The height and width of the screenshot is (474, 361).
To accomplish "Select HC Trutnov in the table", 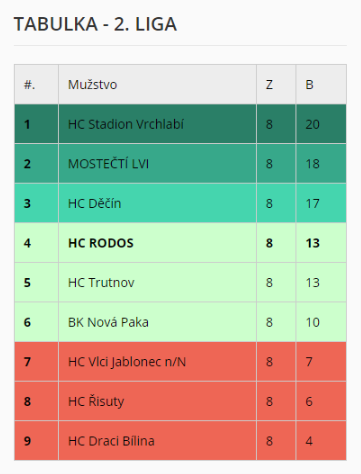I will click(x=101, y=283).
